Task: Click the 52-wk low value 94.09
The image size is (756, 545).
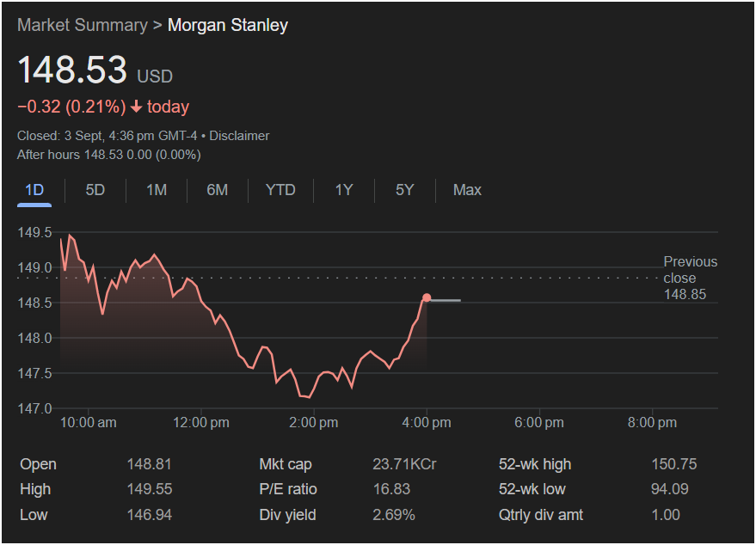Action: coord(670,489)
